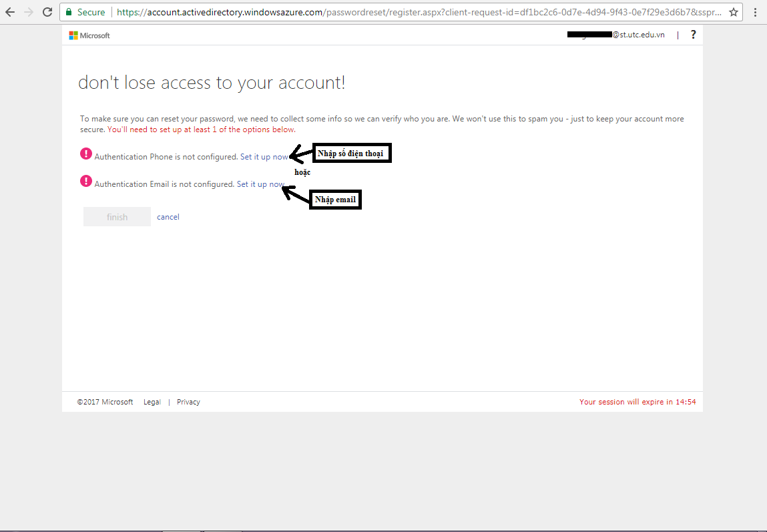Click the ©2017 Microsoft text
This screenshot has height=532, width=767.
point(105,402)
